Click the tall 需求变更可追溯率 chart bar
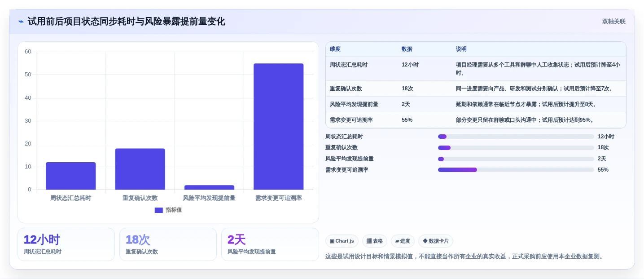The height and width of the screenshot is (279, 644). [x=279, y=127]
